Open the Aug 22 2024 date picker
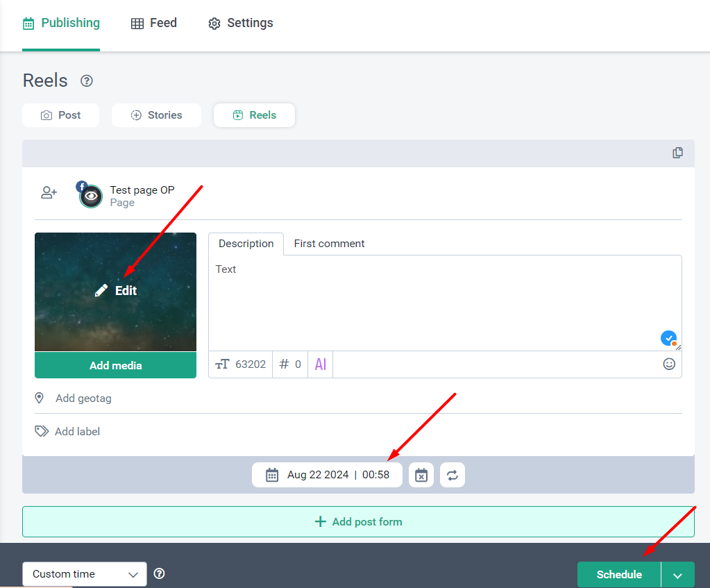Screen dimensions: 710x588 coord(327,475)
